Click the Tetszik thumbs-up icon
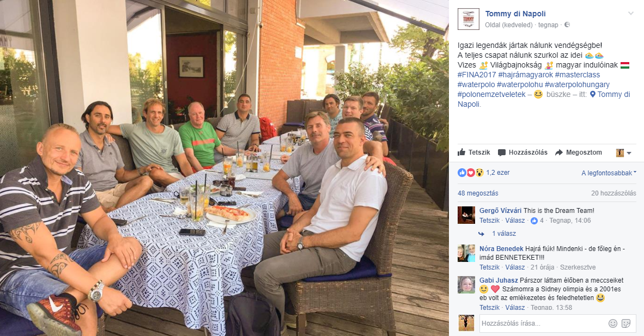Image resolution: width=644 pixels, height=336 pixels. (x=461, y=152)
